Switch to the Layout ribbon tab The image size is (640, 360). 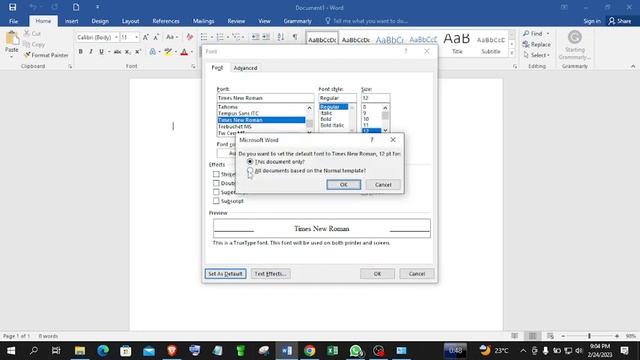[130, 21]
